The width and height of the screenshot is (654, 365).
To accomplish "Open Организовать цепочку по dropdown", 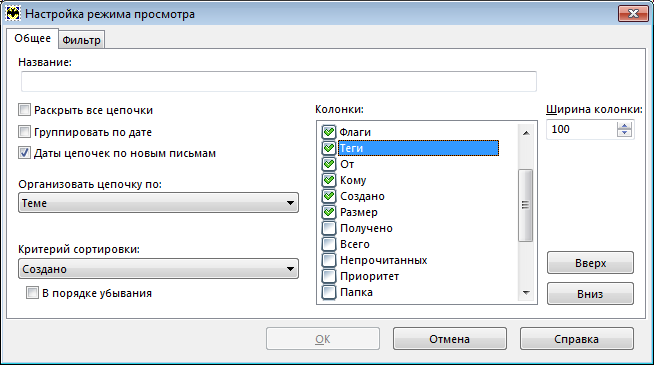I will [158, 203].
